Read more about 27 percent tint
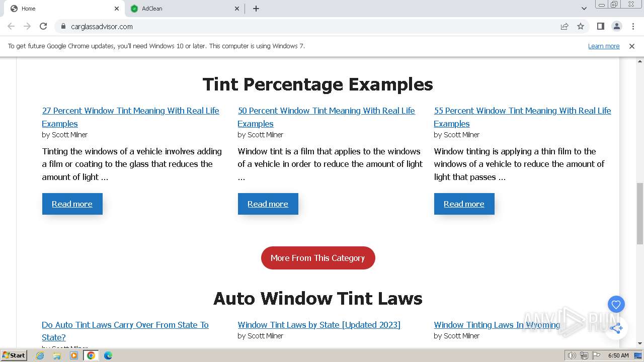 [72, 204]
